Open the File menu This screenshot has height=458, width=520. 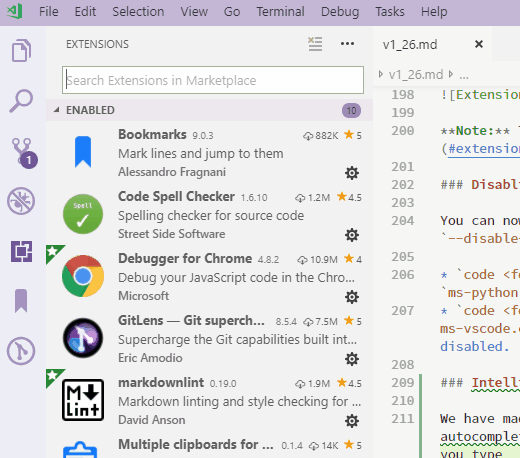pos(49,12)
